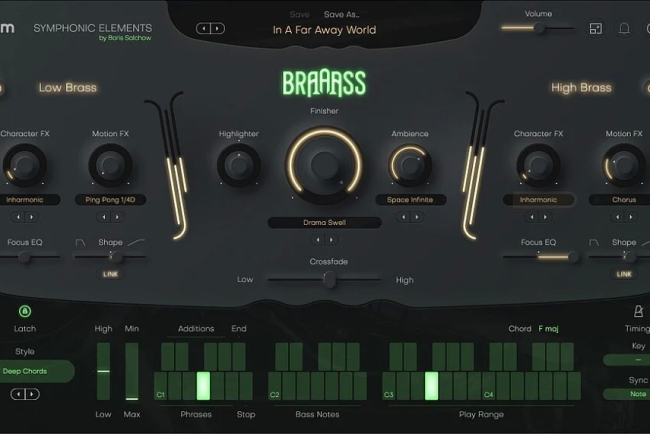Click the preset previous arrow beside In A Far Away World
The width and height of the screenshot is (650, 434).
pyautogui.click(x=204, y=29)
